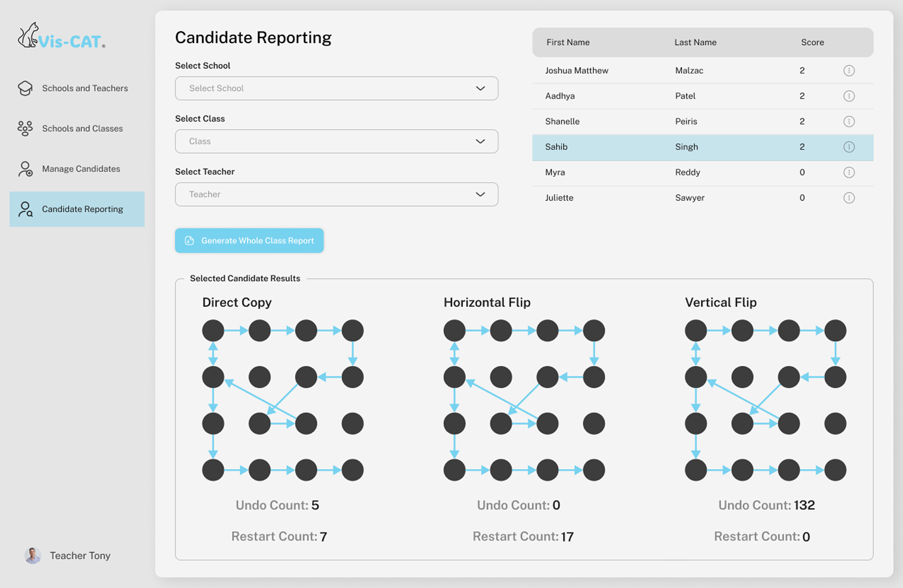
Task: Click Generate Whole Class Report button
Action: (249, 241)
